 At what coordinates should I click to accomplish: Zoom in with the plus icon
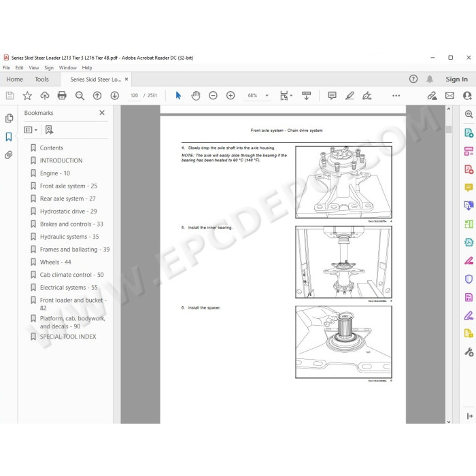coord(231,96)
